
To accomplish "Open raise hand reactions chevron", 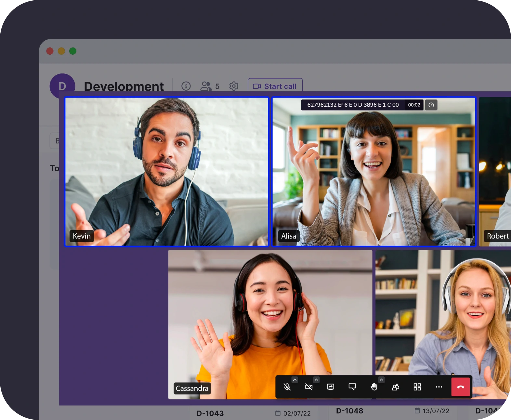I will pyautogui.click(x=382, y=380).
